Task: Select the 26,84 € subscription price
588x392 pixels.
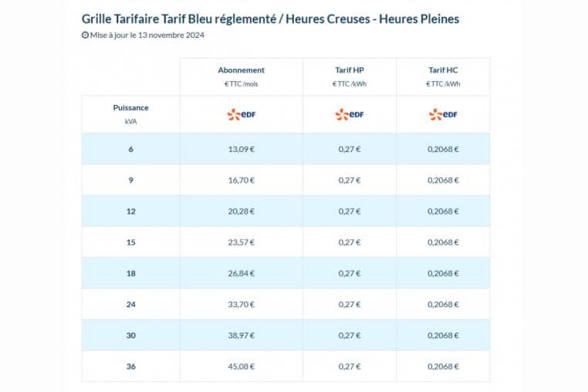Action: coord(241,273)
